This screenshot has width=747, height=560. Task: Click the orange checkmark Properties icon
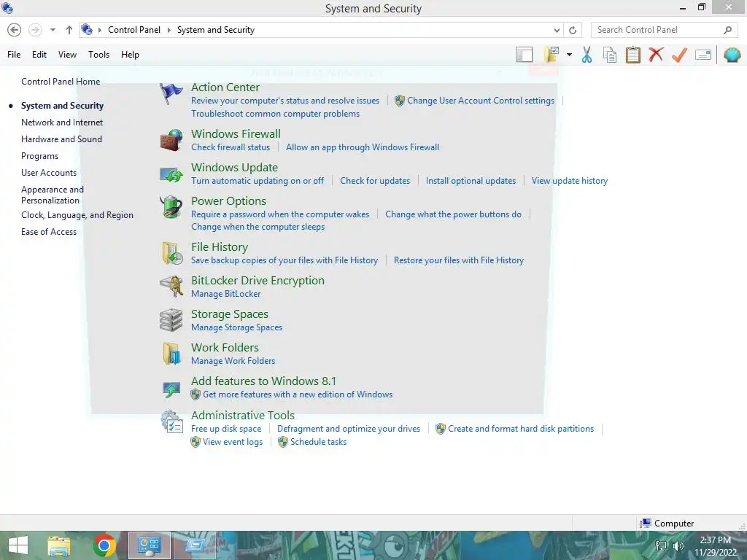click(x=679, y=55)
